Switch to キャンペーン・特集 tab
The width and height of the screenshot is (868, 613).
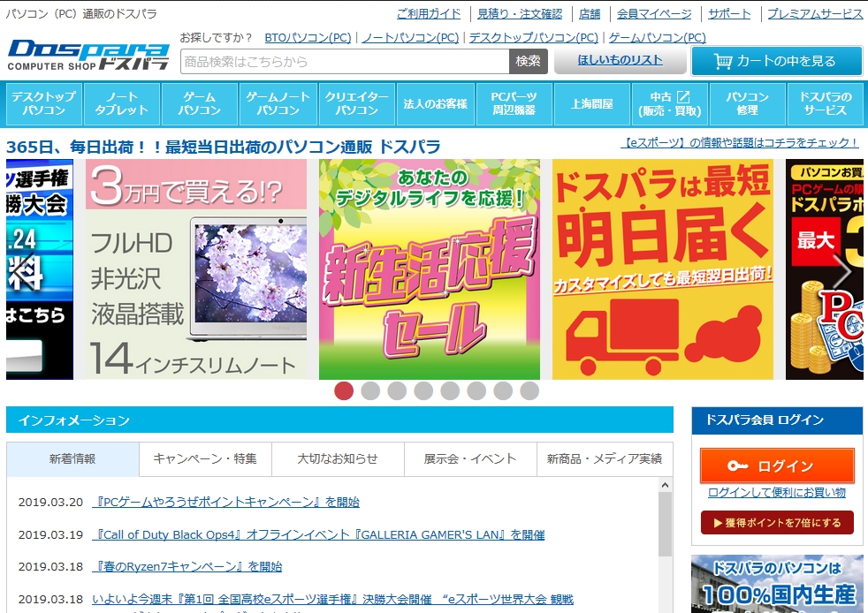tap(205, 458)
